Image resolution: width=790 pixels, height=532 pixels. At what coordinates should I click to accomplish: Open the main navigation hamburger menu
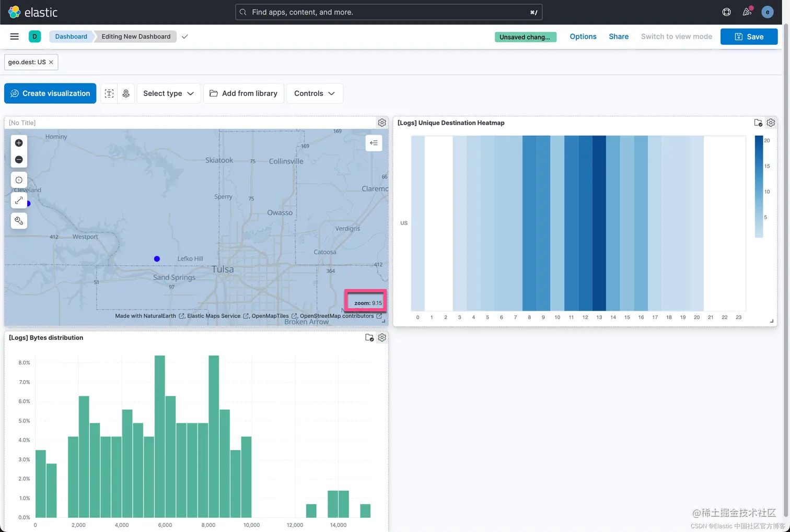tap(15, 37)
